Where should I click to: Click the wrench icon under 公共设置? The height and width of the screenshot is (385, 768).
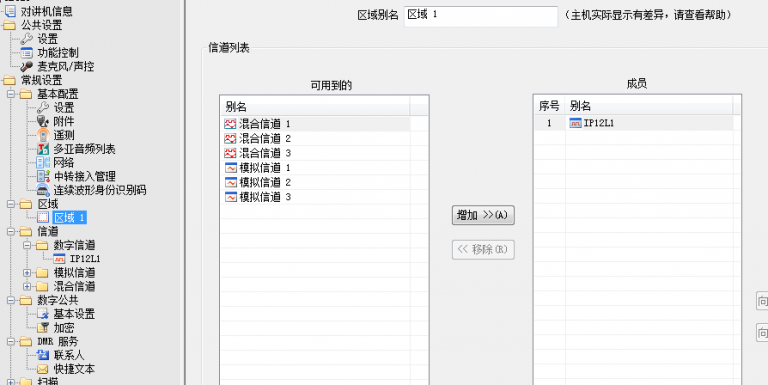(x=26, y=39)
